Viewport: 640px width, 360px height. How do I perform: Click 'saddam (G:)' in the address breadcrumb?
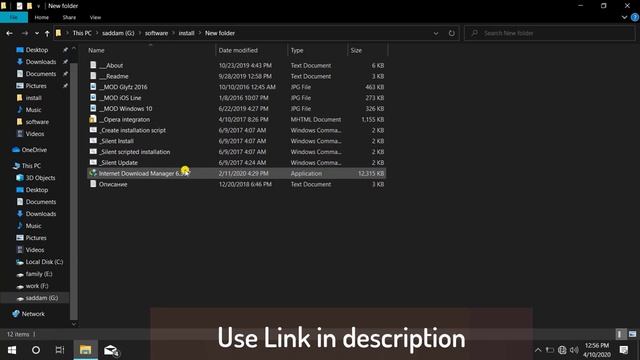[118, 33]
